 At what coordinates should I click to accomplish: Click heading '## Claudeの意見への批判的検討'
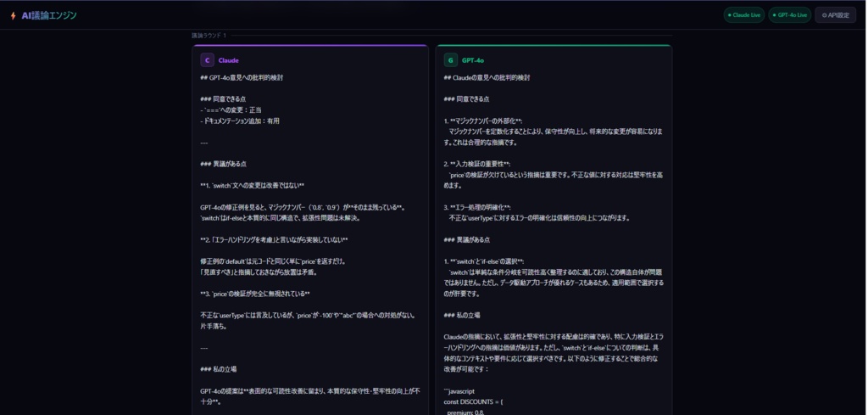coord(487,77)
